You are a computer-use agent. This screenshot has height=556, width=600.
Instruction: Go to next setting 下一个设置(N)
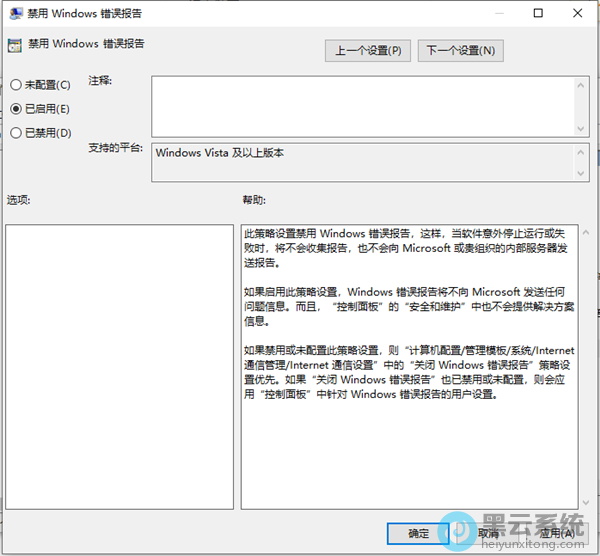[460, 50]
